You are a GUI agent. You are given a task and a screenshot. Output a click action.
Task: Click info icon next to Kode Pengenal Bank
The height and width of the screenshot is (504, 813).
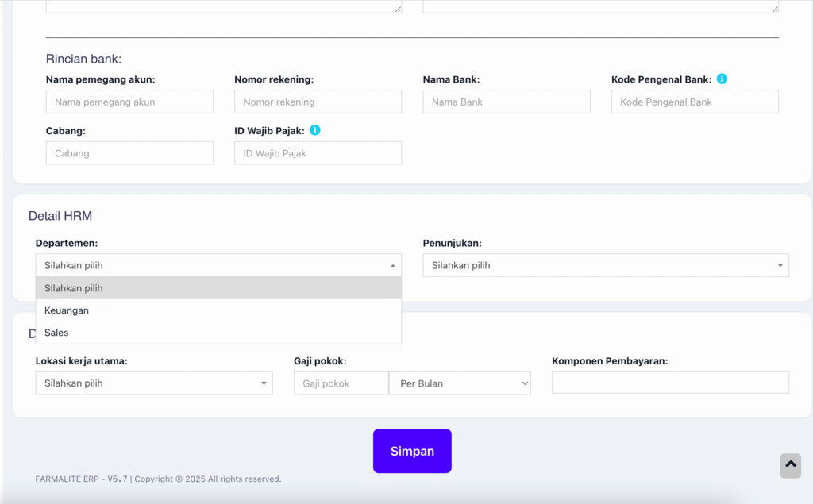point(722,79)
